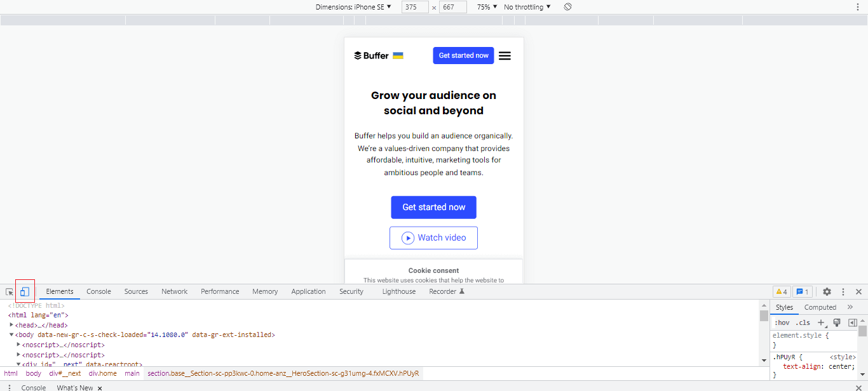
Task: Click the text-align property in .hPUyR rule
Action: click(x=803, y=366)
